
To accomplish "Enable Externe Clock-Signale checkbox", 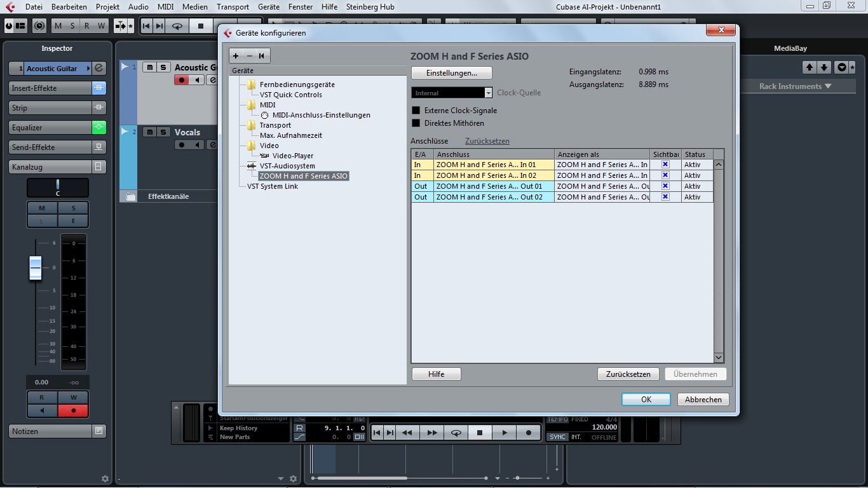I will [x=416, y=111].
